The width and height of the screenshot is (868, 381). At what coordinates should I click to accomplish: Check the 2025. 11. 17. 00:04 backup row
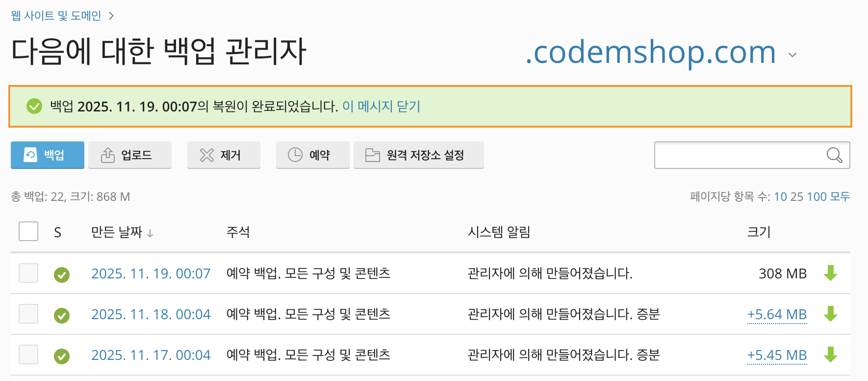pos(28,354)
